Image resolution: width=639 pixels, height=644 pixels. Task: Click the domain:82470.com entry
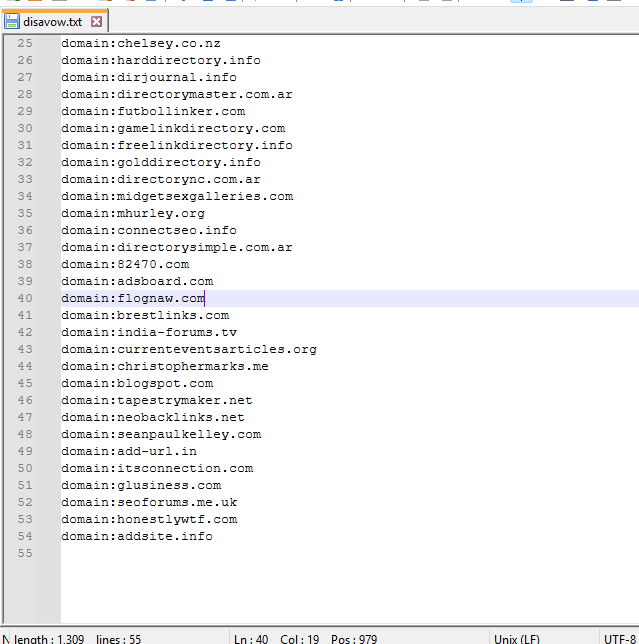(x=125, y=264)
